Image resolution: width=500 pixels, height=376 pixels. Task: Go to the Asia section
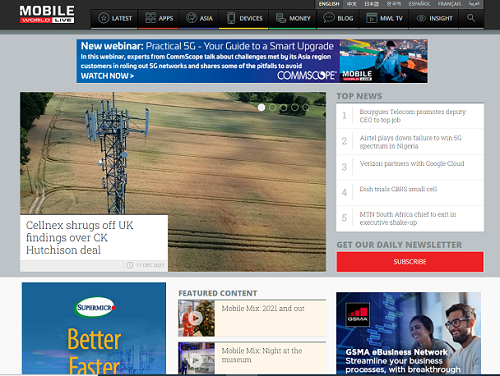199,18
